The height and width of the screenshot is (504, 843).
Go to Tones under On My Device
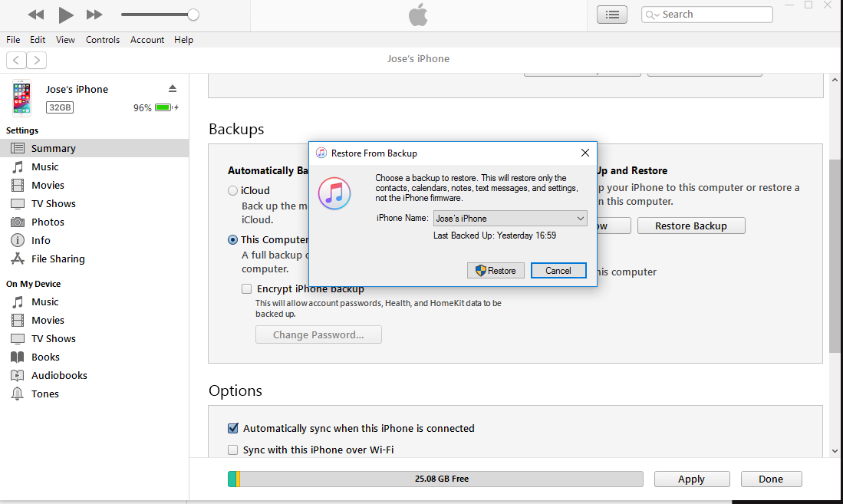[44, 394]
